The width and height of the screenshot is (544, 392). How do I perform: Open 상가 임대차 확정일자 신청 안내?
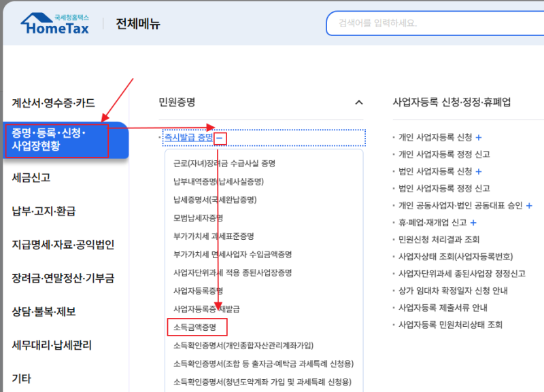point(453,291)
